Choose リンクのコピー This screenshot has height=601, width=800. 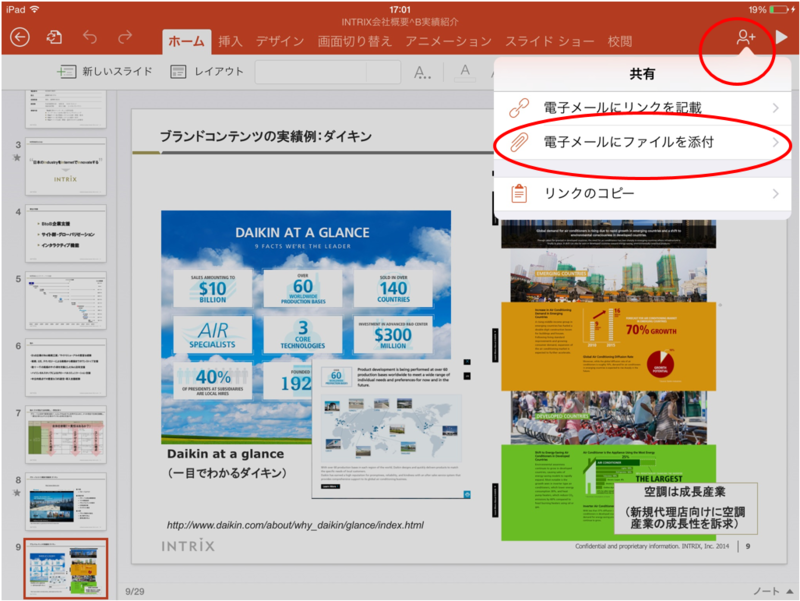pyautogui.click(x=643, y=193)
